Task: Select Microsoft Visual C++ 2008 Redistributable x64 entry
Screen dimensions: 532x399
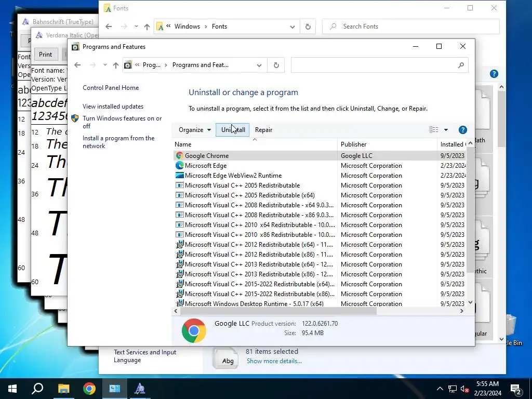Action: [x=320, y=205]
